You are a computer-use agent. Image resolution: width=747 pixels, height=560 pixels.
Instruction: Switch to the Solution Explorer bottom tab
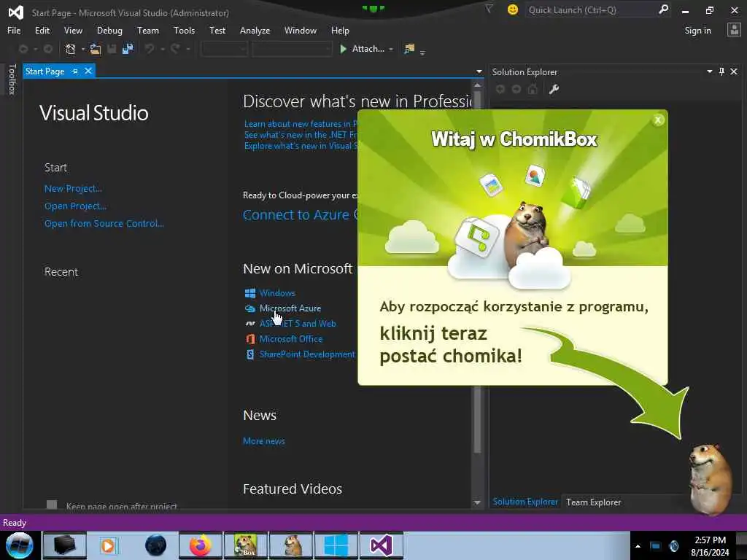525,502
